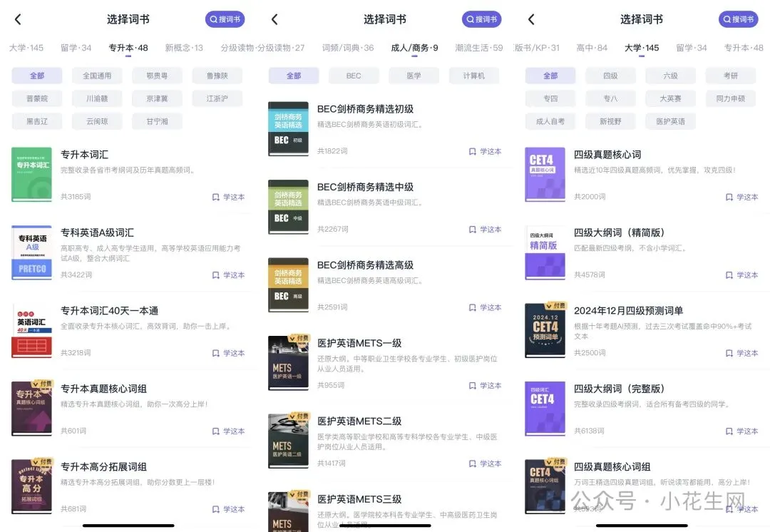Bookmark 学这本 for 专科英语A级词汇
This screenshot has height=532, width=770.
click(x=228, y=275)
